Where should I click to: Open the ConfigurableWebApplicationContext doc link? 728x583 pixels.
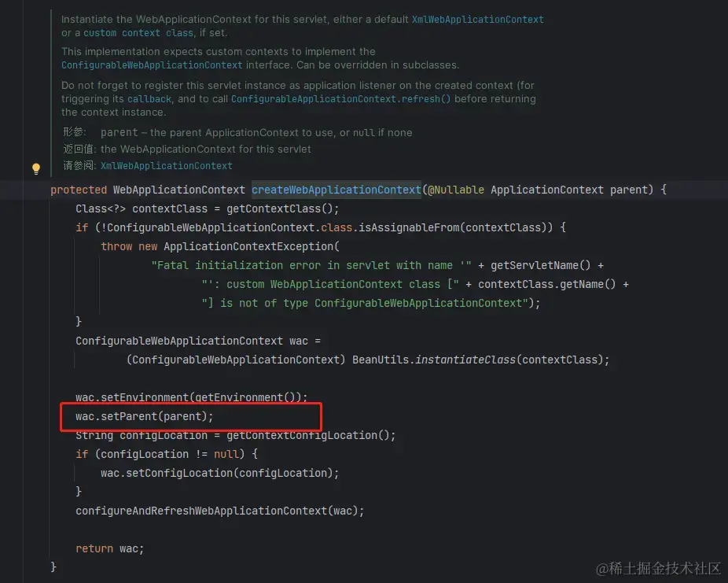pos(152,65)
